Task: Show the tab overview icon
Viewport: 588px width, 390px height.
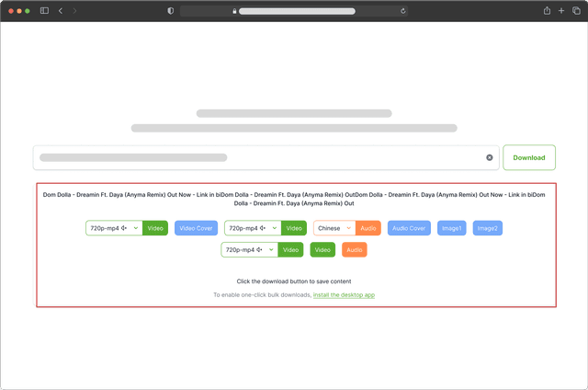Action: tap(576, 10)
